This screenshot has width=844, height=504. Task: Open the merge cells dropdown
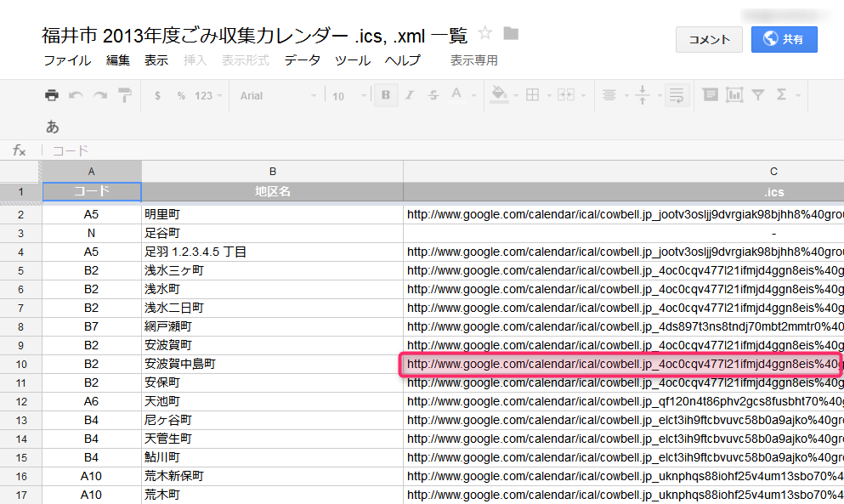571,95
